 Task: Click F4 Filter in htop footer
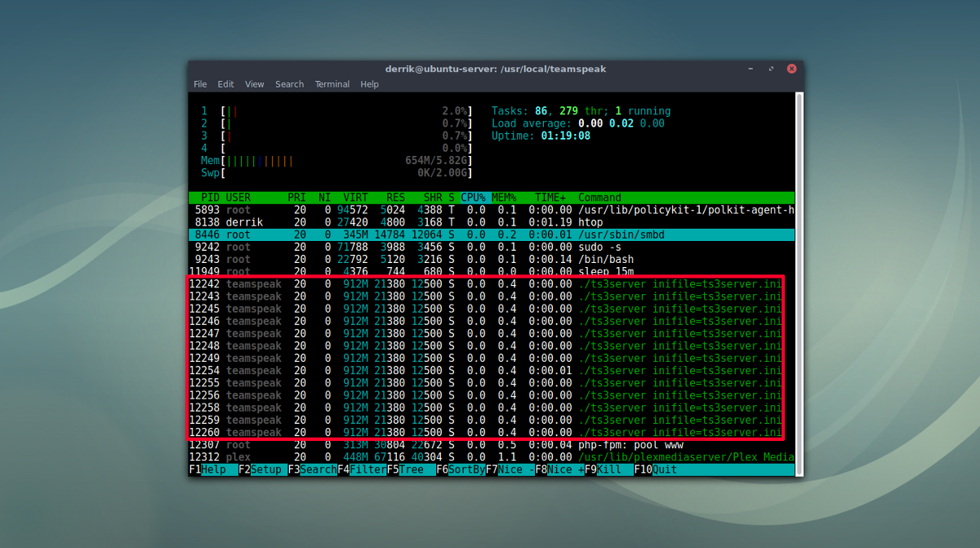[x=362, y=470]
